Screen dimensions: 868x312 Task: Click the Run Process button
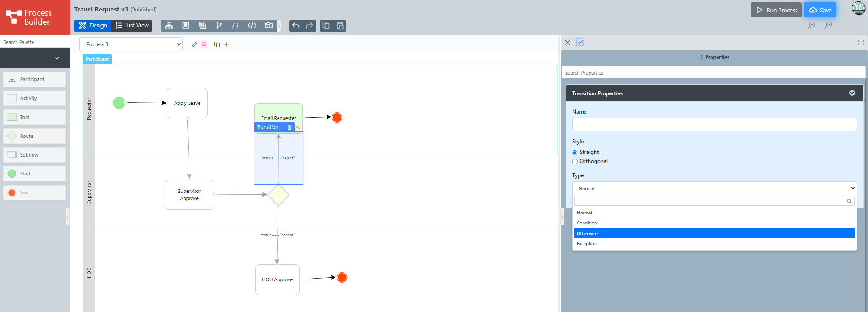pos(776,10)
